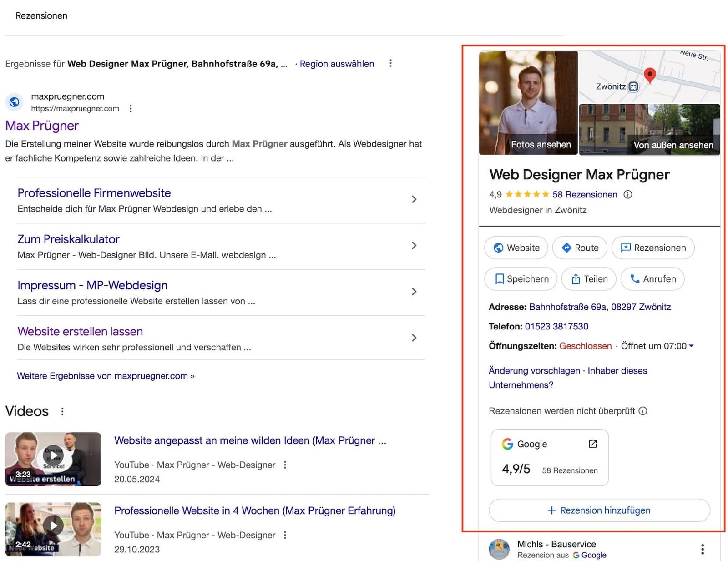Image resolution: width=728 pixels, height=561 pixels.
Task: Expand the Impressum - MP-Webdesign chevron
Action: [x=414, y=292]
